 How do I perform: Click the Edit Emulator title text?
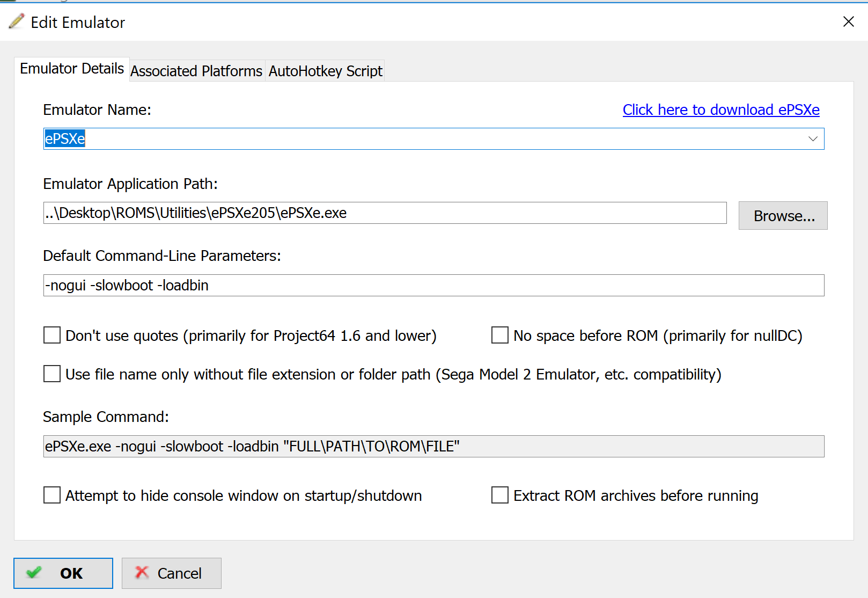(x=78, y=23)
